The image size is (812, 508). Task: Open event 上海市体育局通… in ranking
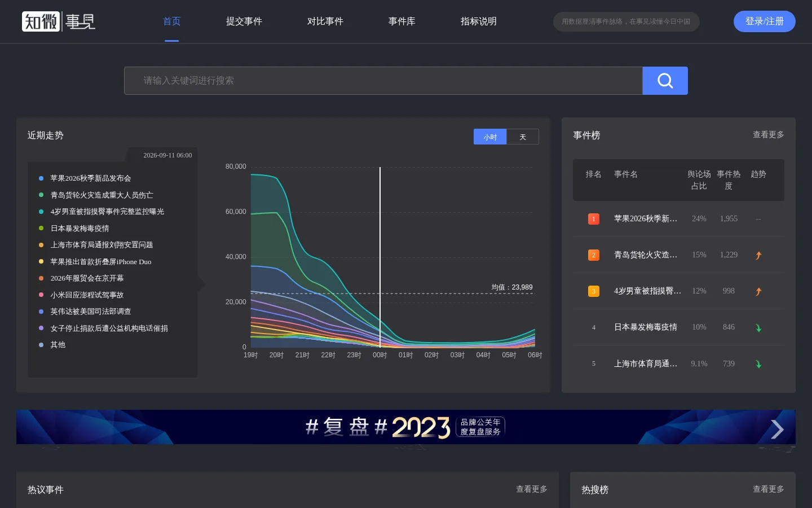pyautogui.click(x=646, y=364)
